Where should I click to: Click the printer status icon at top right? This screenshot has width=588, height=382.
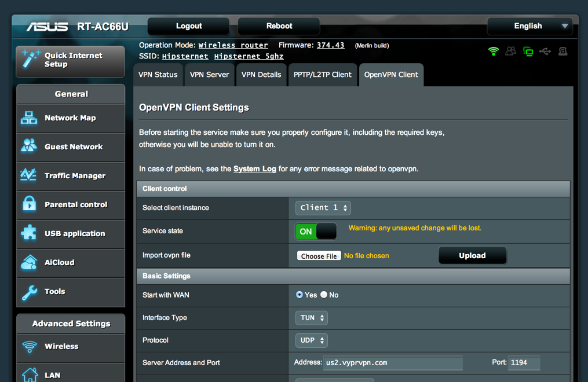pos(563,52)
